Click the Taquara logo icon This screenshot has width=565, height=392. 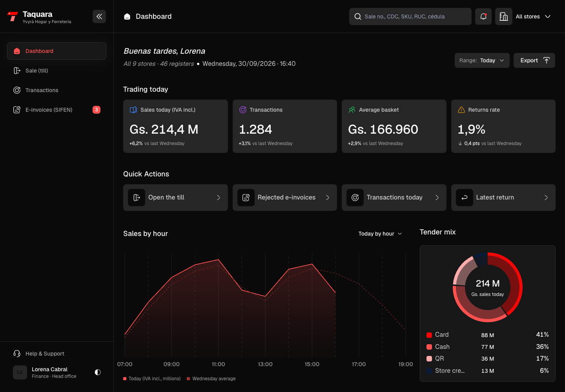tap(13, 16)
